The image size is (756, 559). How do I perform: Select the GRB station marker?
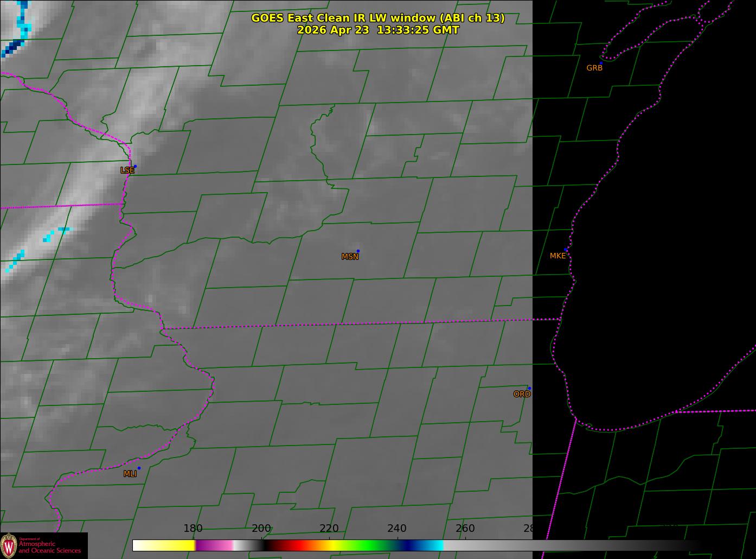tap(601, 63)
